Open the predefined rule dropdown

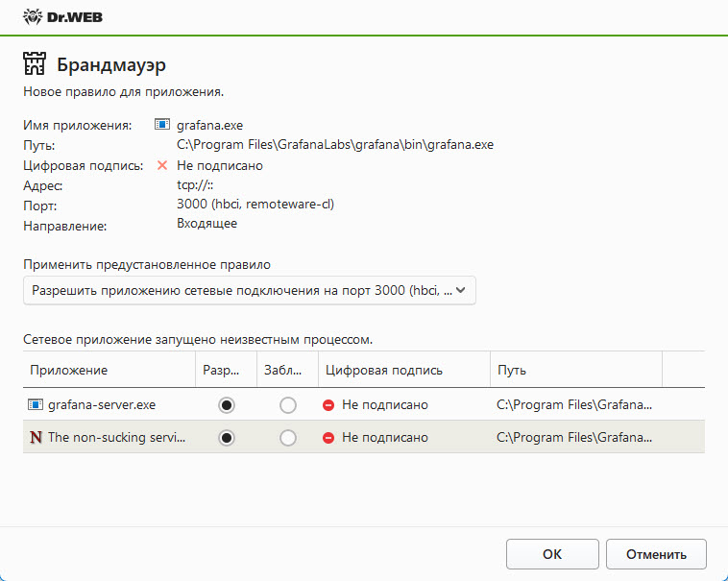point(250,290)
